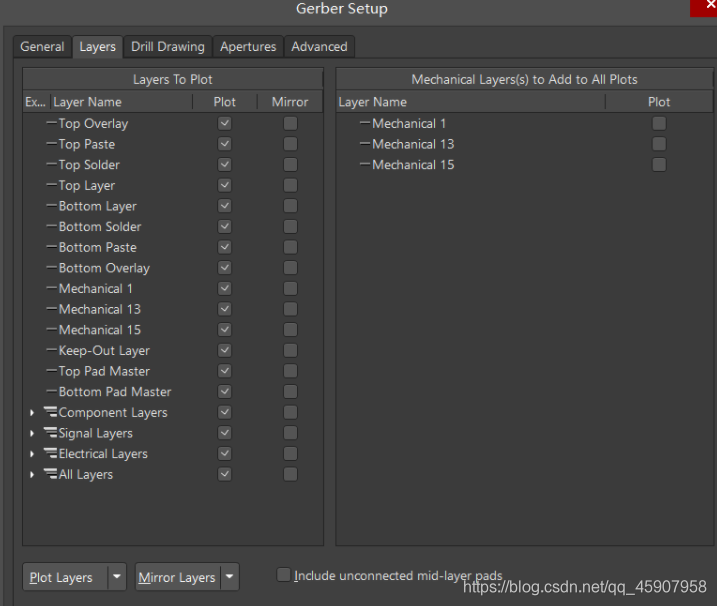Click the Plot column header in right panel
This screenshot has width=717, height=606.
click(658, 102)
